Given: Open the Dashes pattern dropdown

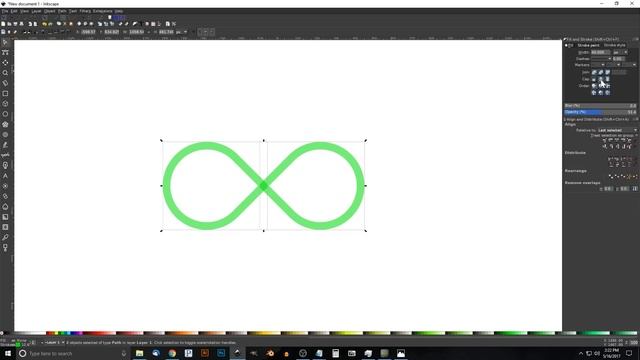Looking at the screenshot, I should pyautogui.click(x=601, y=59).
